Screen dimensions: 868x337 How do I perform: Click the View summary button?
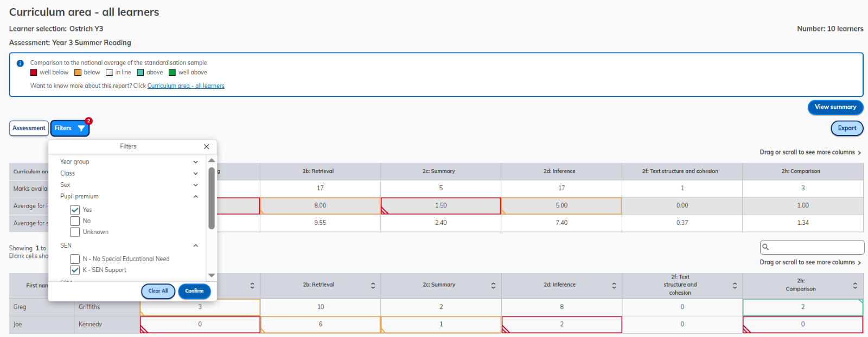835,107
